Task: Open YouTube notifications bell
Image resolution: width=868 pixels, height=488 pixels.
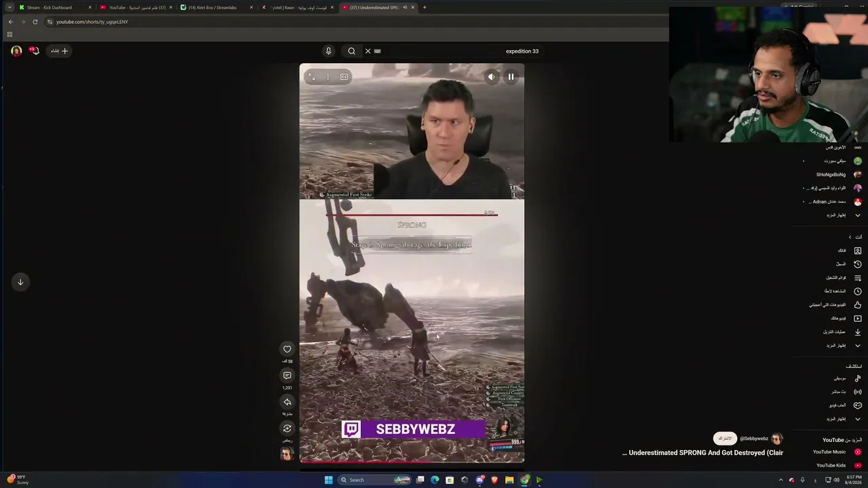Action: click(x=34, y=51)
